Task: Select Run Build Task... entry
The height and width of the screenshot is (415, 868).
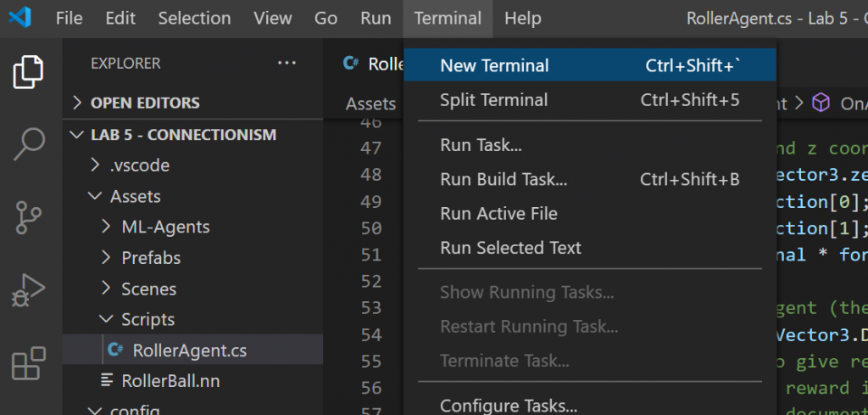Action: pos(590,180)
